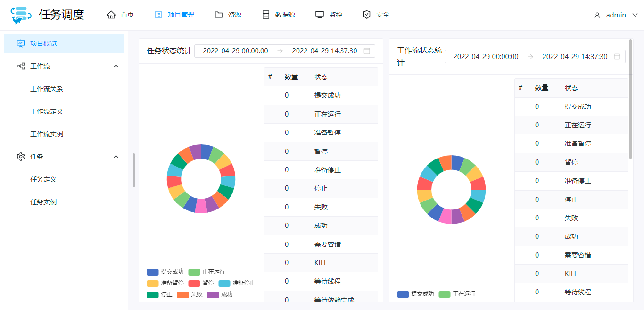
Task: Open 项目概览 sidebar entry
Action: (x=43, y=43)
